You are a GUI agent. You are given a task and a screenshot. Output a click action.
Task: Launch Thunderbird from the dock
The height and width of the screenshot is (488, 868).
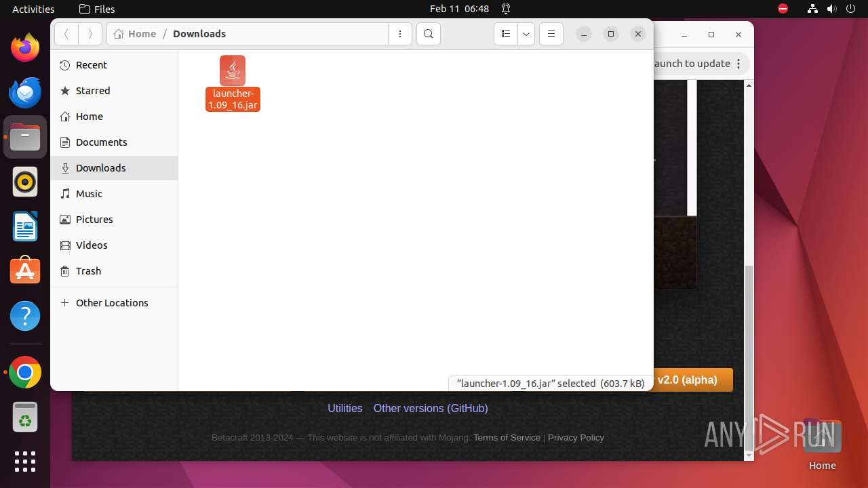coord(25,92)
